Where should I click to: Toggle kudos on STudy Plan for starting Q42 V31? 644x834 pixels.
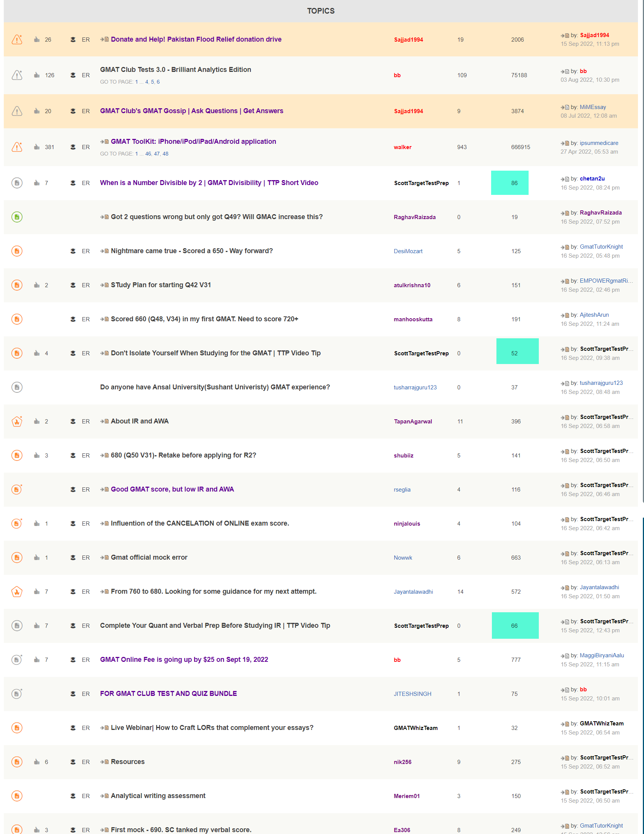37,285
